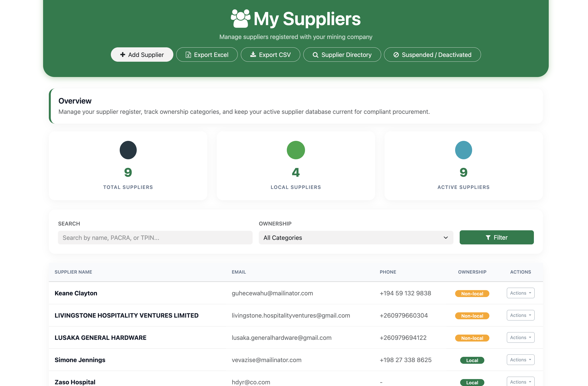Click LIVINGSTONE HOSPITALITY VENTURES LIMITED name
The height and width of the screenshot is (386, 588).
click(126, 315)
